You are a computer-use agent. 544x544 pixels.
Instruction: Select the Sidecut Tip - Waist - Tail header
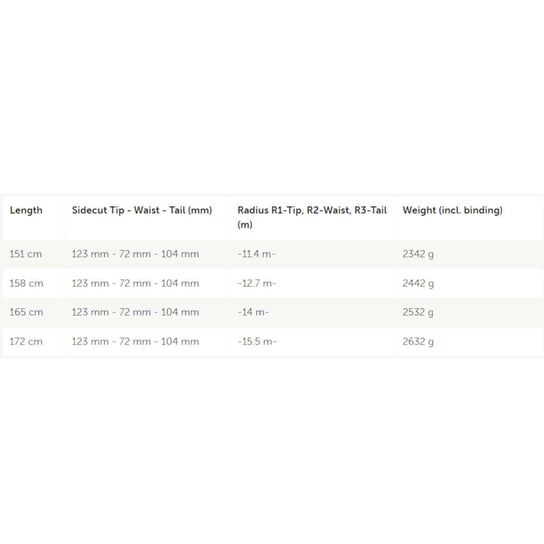[142, 210]
